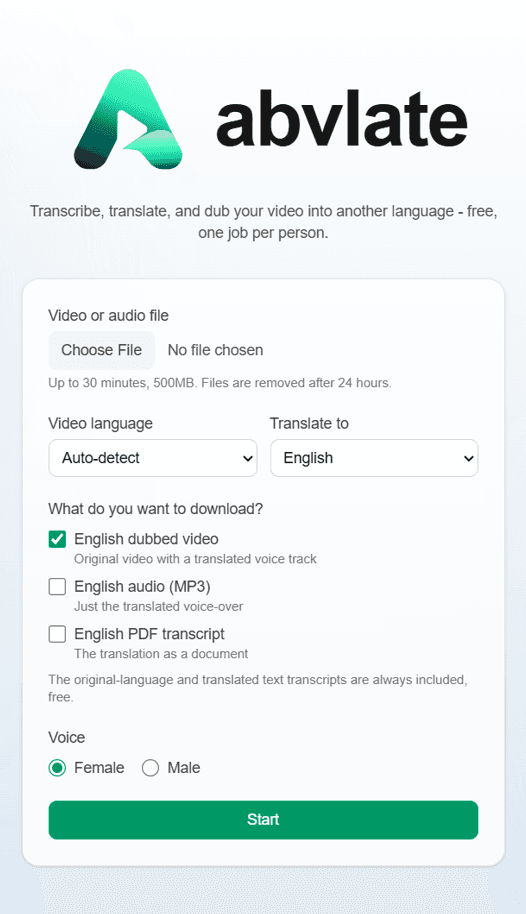Image resolution: width=526 pixels, height=914 pixels.
Task: Click 'Up to 30 minutes, 500MB' note
Action: point(220,383)
